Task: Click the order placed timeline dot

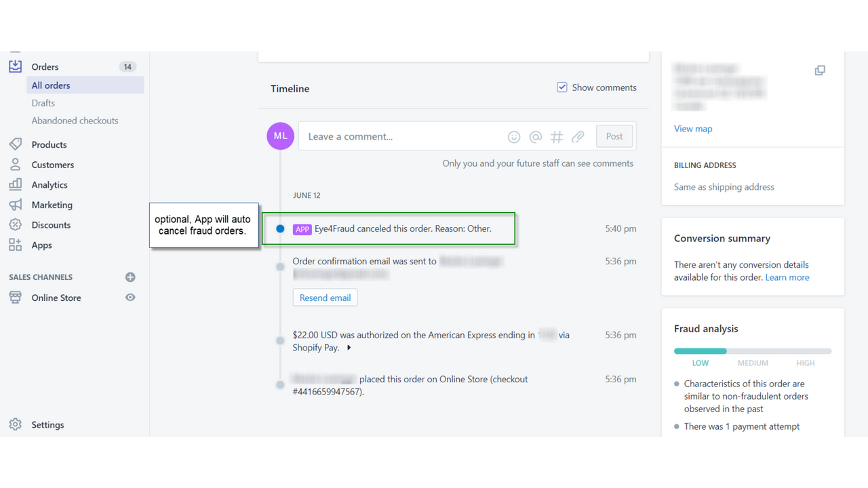Action: click(280, 385)
